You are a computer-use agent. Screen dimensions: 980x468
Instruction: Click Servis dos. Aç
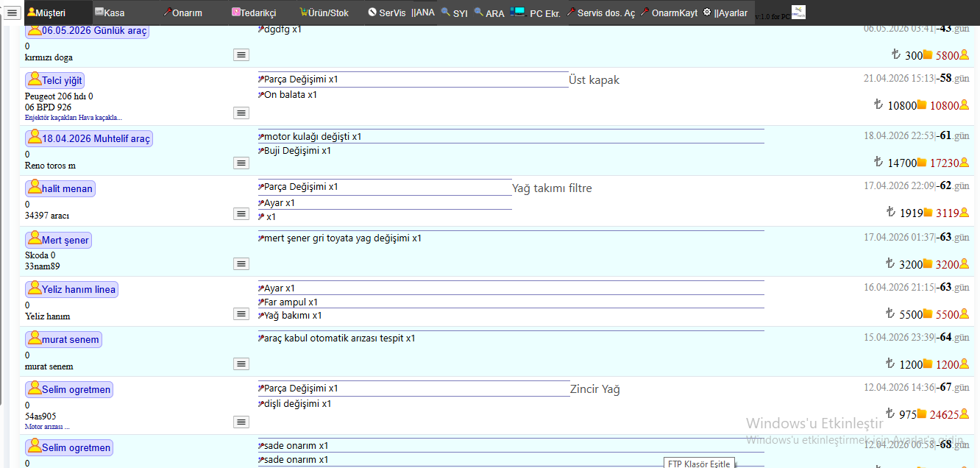[600, 13]
